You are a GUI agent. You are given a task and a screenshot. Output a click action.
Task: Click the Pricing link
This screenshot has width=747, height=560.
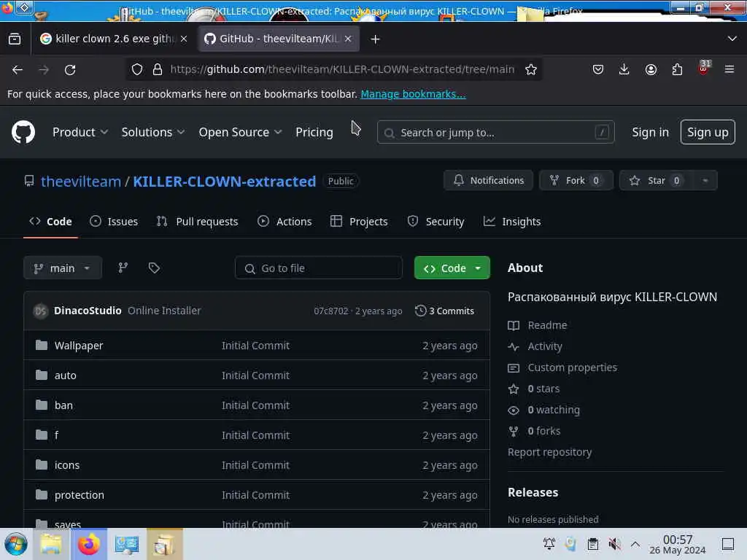click(x=314, y=133)
